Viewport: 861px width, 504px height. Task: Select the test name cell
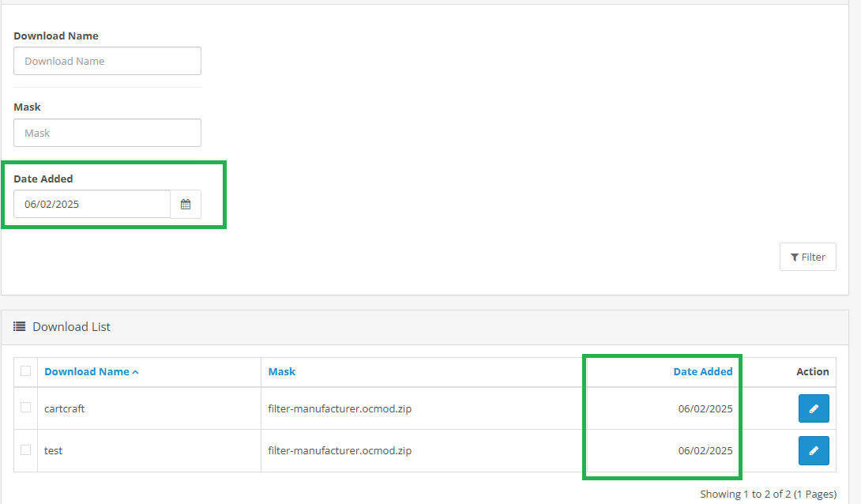tap(54, 450)
